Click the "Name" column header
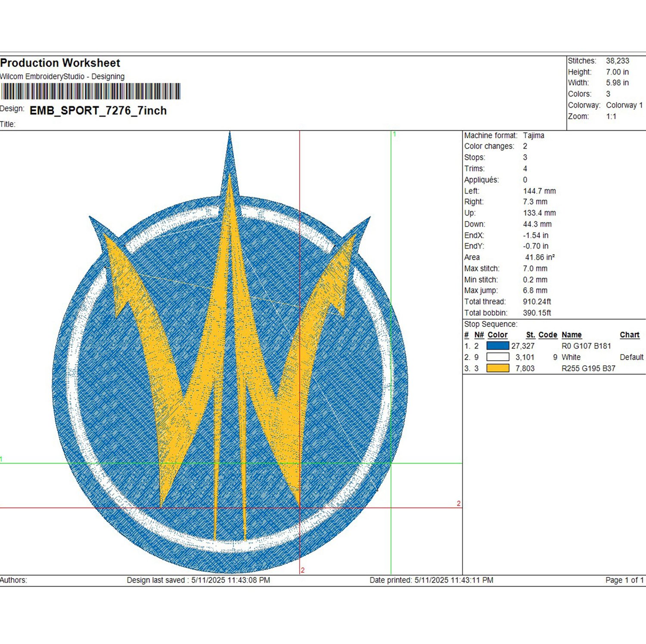646x644 pixels. click(571, 335)
